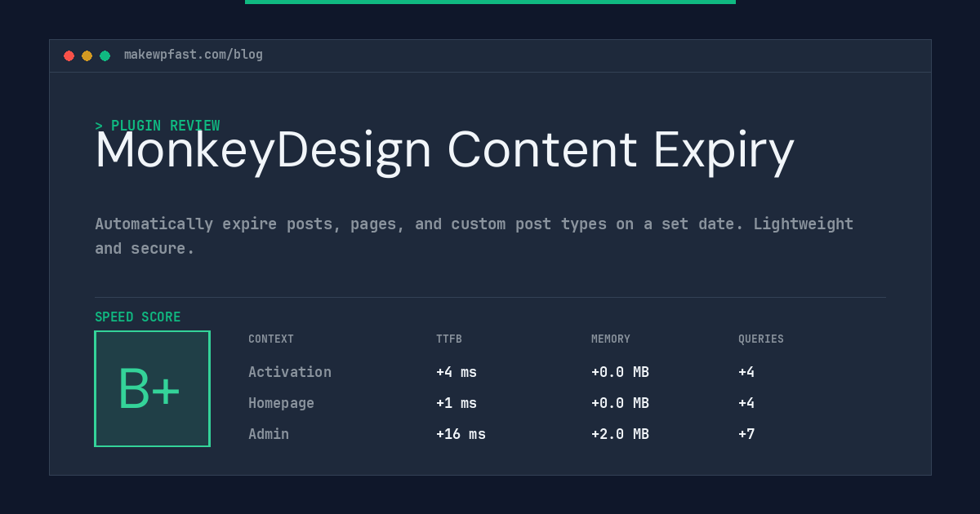Click the QUERIES column header
The image size is (980, 514).
click(x=761, y=339)
